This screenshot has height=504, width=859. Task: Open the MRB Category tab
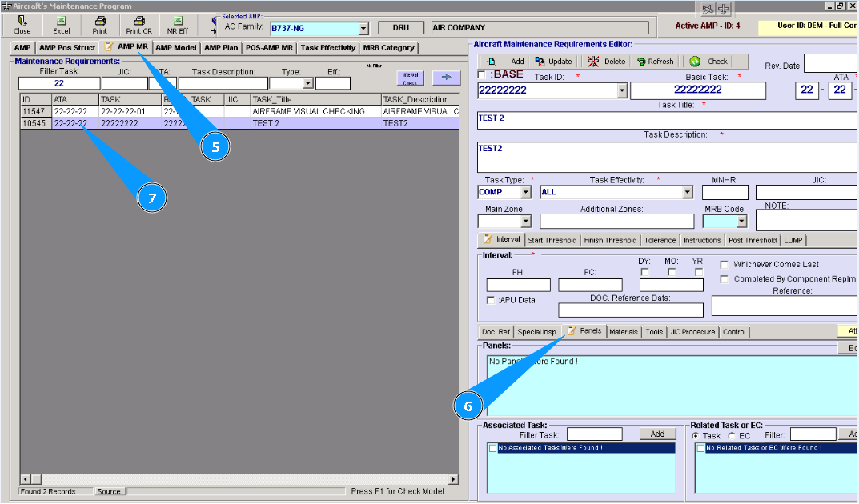(388, 48)
